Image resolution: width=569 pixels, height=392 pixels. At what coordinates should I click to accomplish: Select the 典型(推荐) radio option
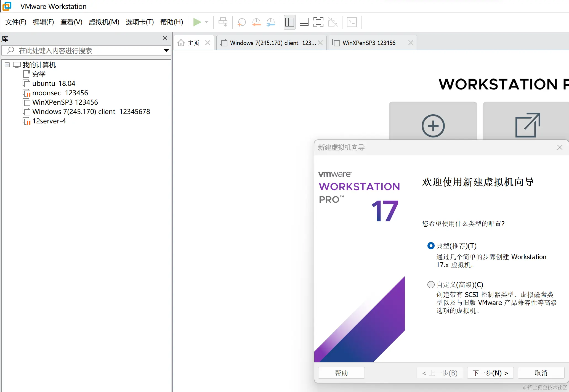pyautogui.click(x=431, y=246)
